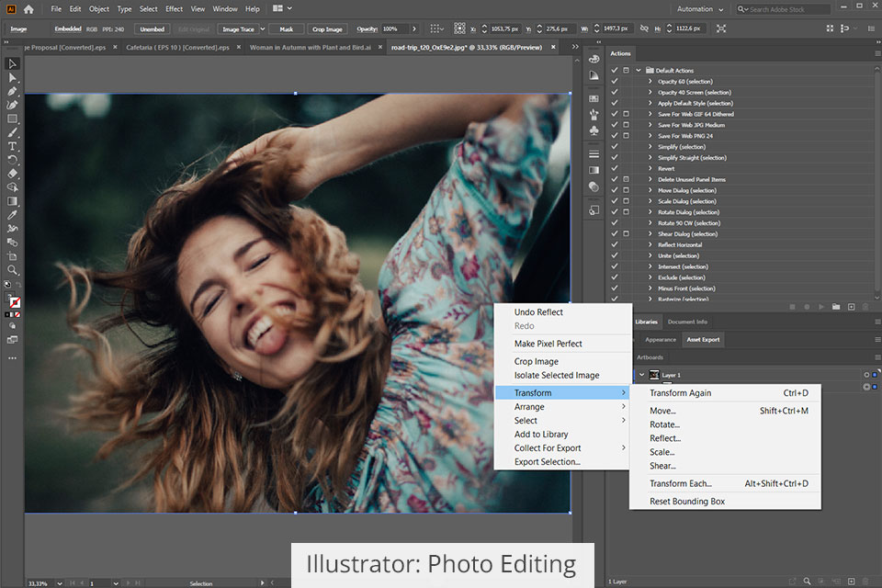Select the Selection tool arrow
882x588 pixels.
click(12, 64)
